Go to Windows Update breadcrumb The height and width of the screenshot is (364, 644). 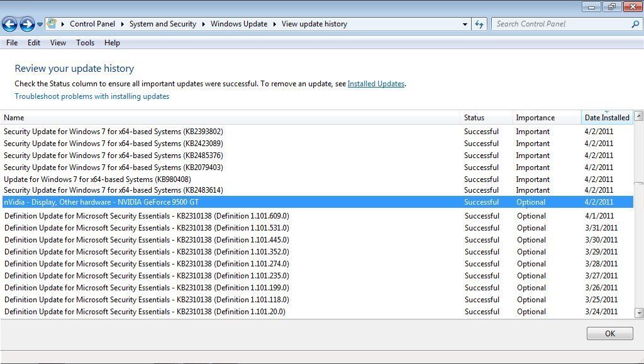coord(239,24)
